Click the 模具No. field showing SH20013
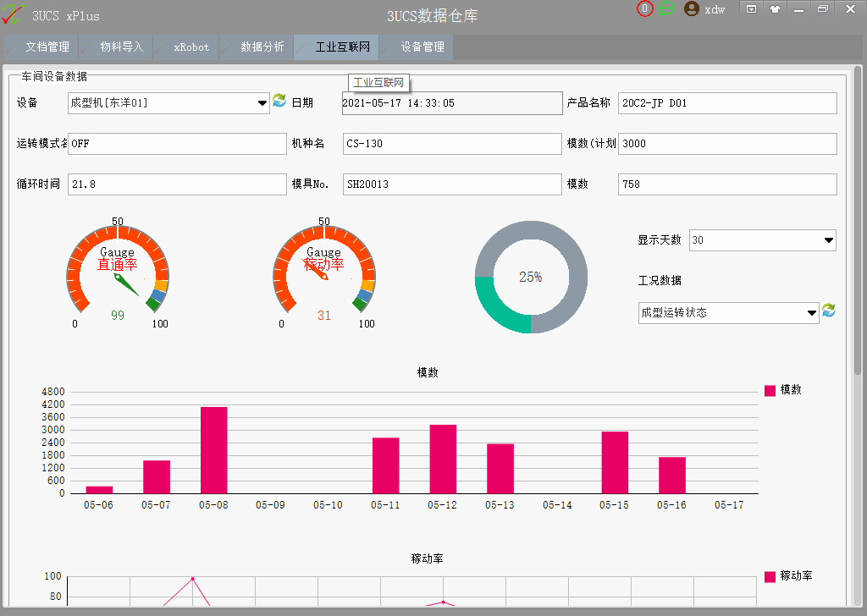 click(452, 184)
